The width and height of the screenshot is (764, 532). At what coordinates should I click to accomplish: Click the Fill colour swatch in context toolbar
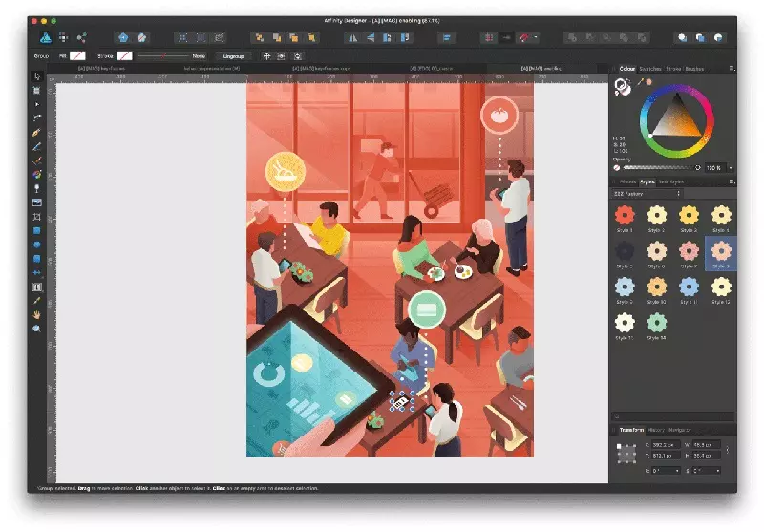pyautogui.click(x=78, y=56)
